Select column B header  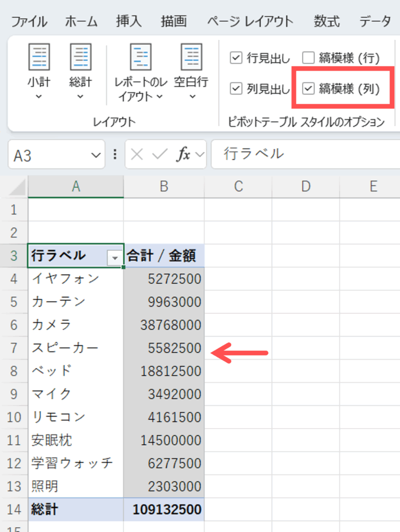(x=164, y=187)
